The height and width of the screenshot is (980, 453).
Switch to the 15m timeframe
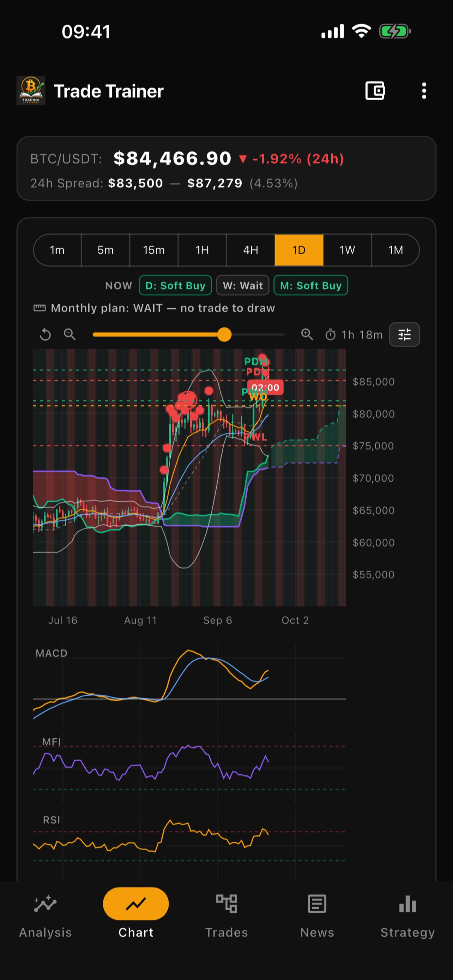point(154,250)
